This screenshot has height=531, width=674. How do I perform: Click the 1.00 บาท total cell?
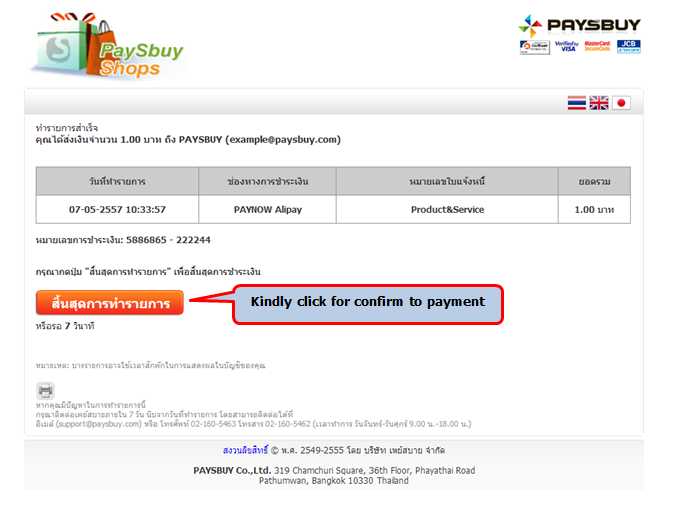point(594,210)
